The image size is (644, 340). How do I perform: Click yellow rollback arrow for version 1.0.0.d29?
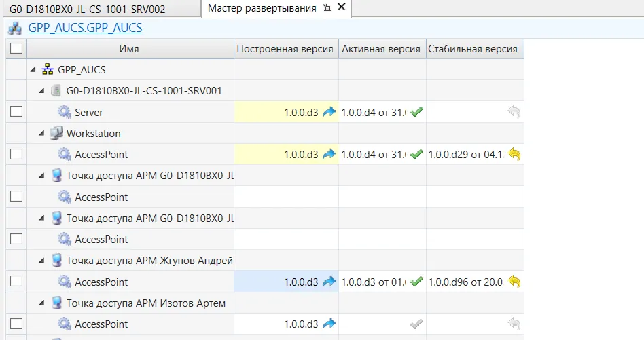coord(514,154)
